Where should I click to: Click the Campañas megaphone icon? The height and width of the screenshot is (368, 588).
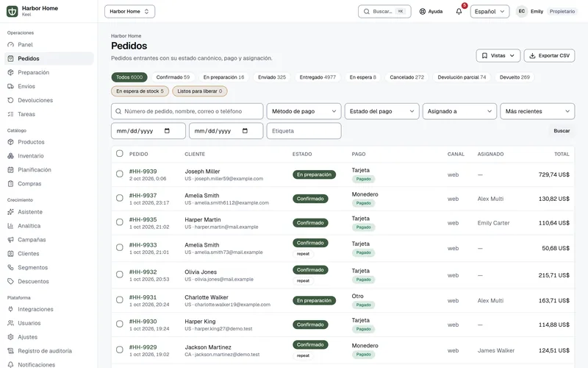(x=10, y=240)
